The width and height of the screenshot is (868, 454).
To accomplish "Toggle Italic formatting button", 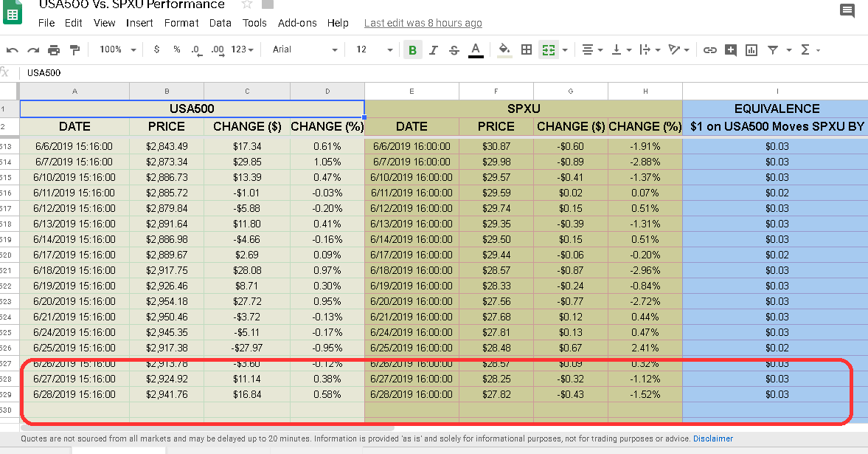I will tap(434, 50).
